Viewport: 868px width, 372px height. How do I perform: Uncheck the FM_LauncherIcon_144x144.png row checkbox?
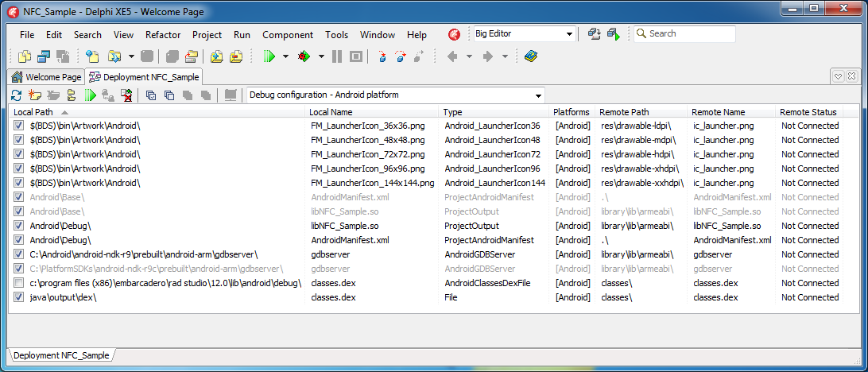tap(19, 183)
